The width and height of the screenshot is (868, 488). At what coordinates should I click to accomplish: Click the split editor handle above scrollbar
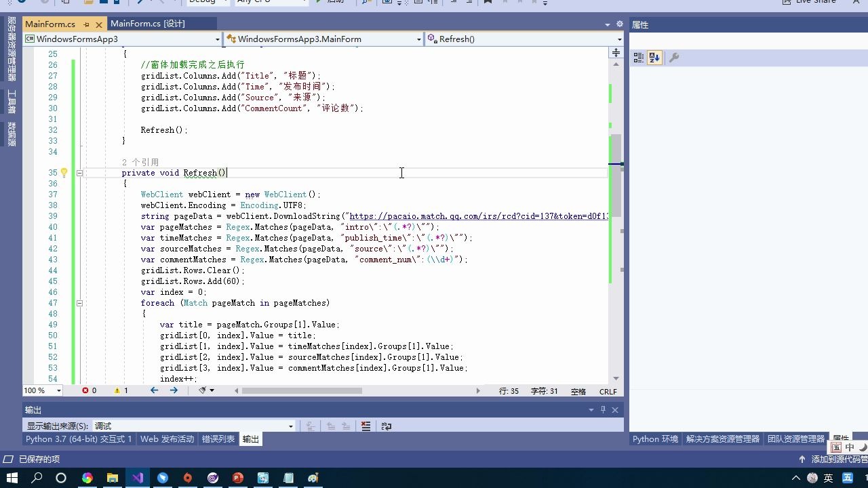[x=616, y=53]
